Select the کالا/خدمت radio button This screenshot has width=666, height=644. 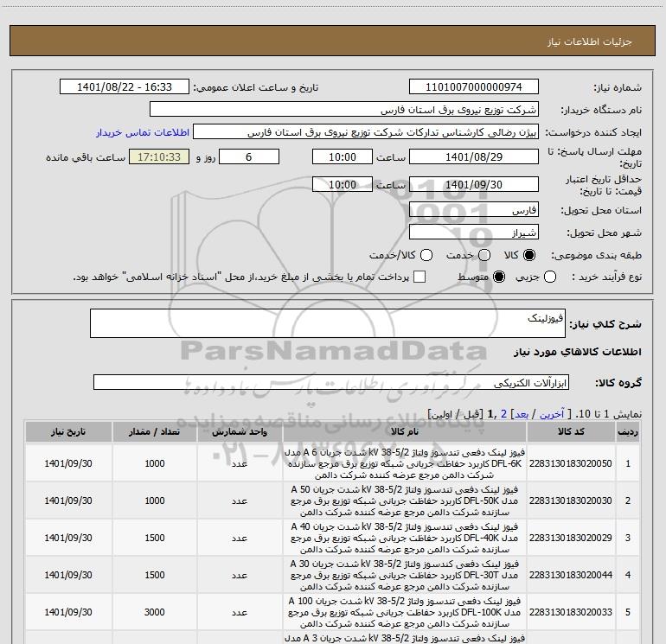coord(426,255)
